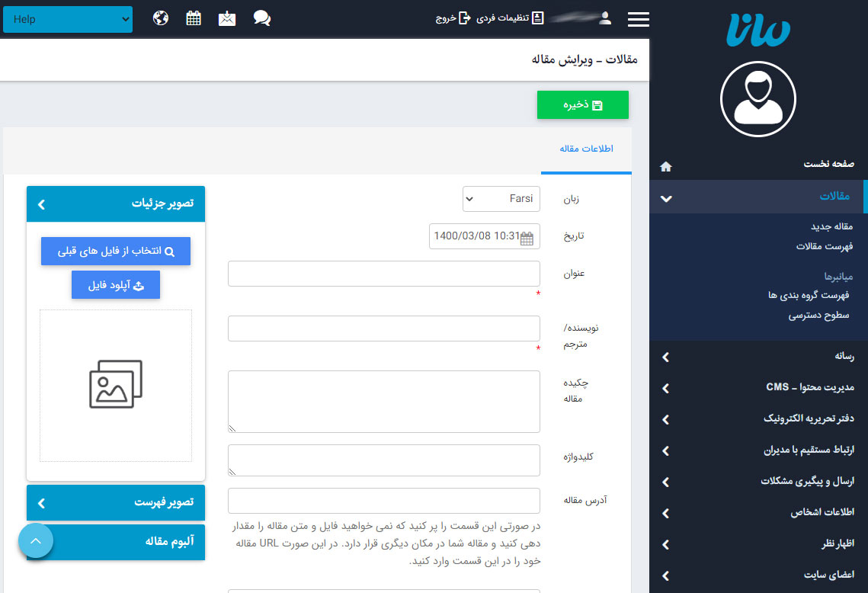Switch to the اطلاعات مقاله tab
Viewport: 868px width, 593px height.
(585, 149)
